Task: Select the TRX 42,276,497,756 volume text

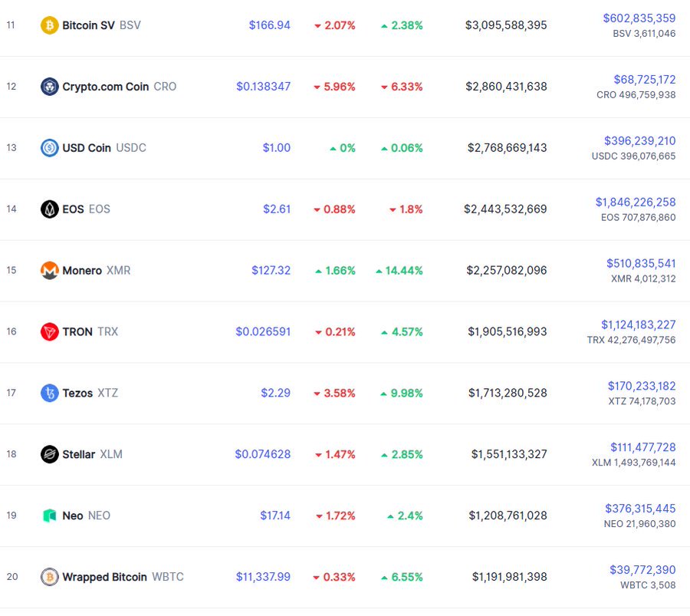Action: pyautogui.click(x=632, y=340)
